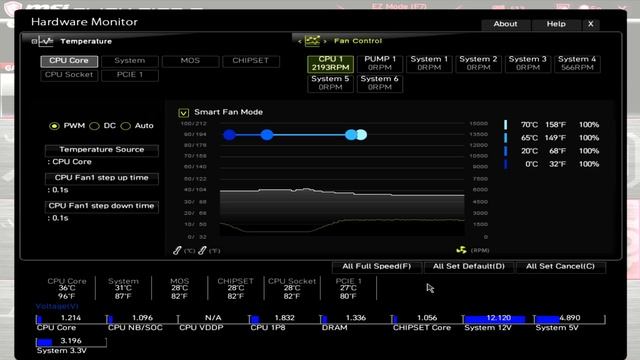
Task: Click the System 31°C reading
Action: pyautogui.click(x=123, y=289)
